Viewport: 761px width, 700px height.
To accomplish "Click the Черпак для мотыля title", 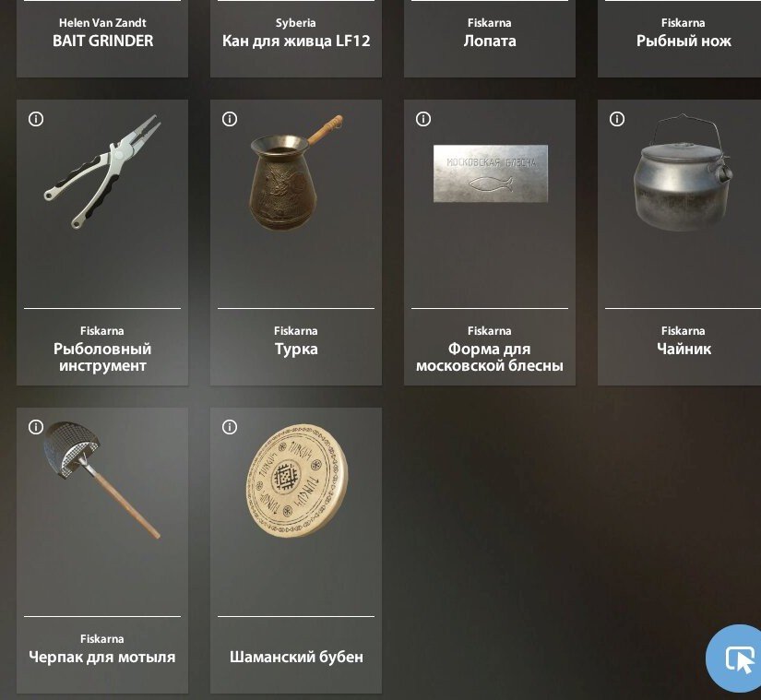I will (102, 657).
